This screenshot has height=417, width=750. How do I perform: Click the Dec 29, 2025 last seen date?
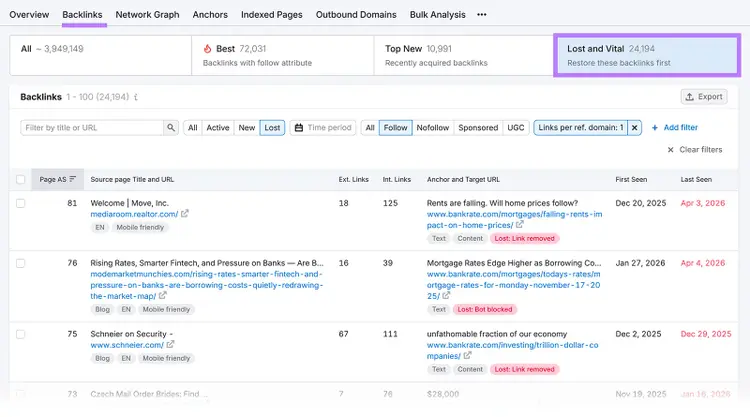706,334
